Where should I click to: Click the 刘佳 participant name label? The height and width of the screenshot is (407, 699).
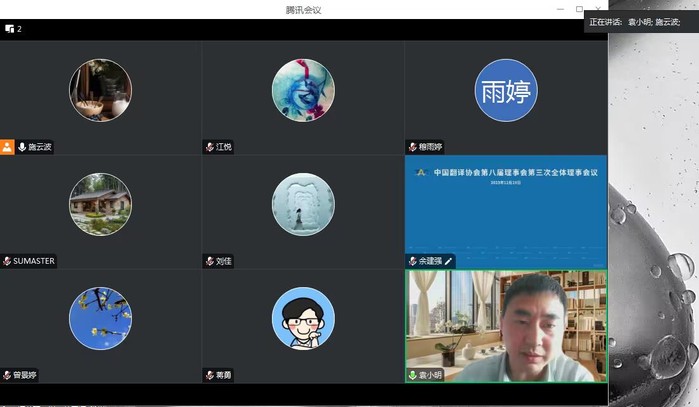[x=224, y=261]
